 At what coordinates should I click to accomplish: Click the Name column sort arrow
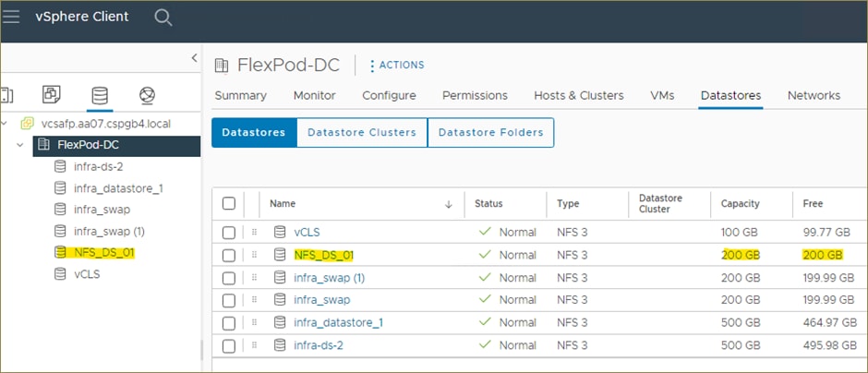[x=449, y=204]
